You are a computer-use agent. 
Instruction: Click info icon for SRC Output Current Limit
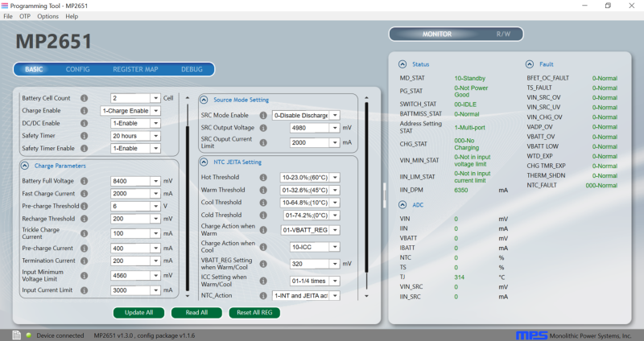[x=263, y=142]
